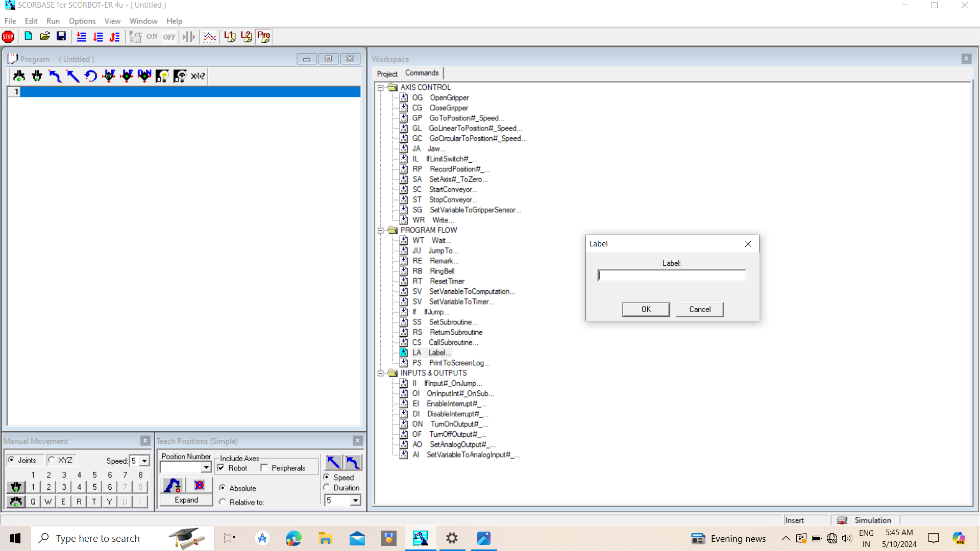Image resolution: width=980 pixels, height=551 pixels.
Task: Click the Run Single Line icon
Action: coord(82,37)
